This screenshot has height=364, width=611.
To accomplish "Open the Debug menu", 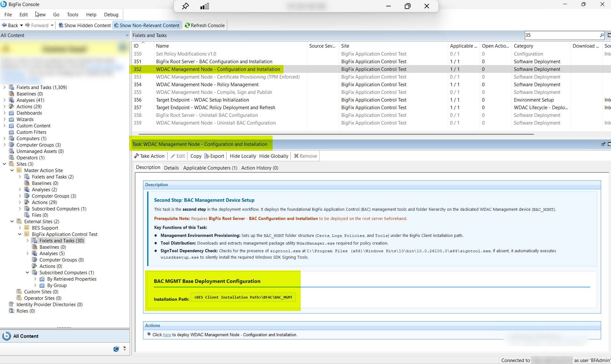I will [x=111, y=14].
